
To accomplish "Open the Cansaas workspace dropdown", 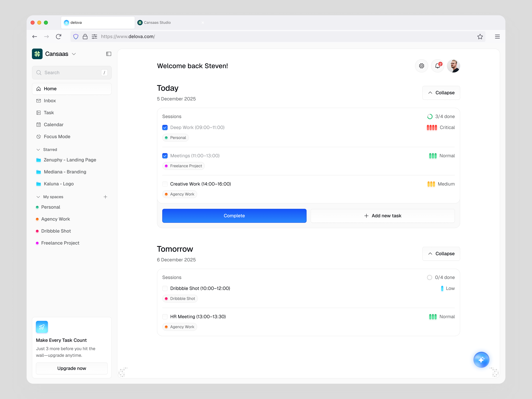I will (74, 54).
